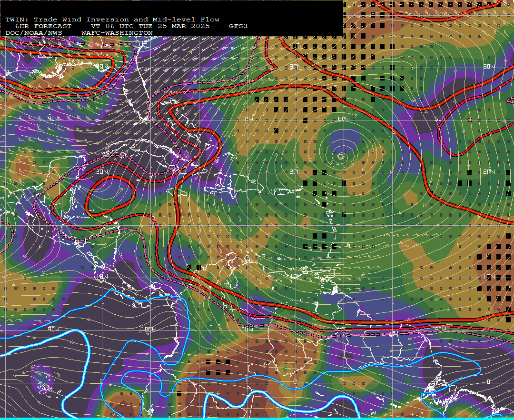Click the '20N' label over the Yucatan Peninsula

[x=102, y=171]
